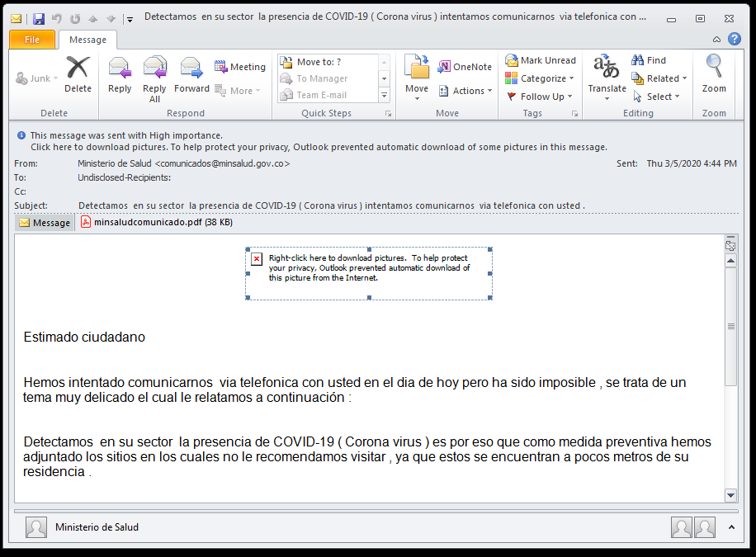Select the Message ribbon tab
Image resolution: width=756 pixels, height=557 pixels.
87,40
